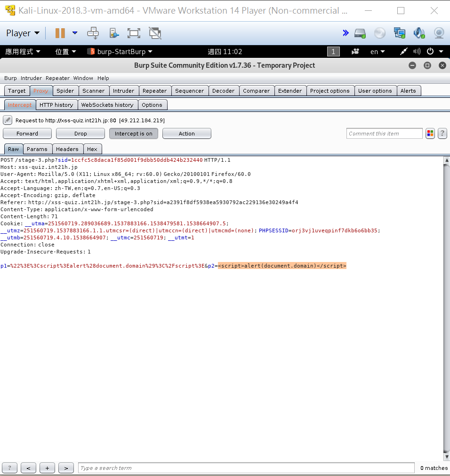The height and width of the screenshot is (476, 450).
Task: Click the Comment this item field
Action: (x=385, y=134)
